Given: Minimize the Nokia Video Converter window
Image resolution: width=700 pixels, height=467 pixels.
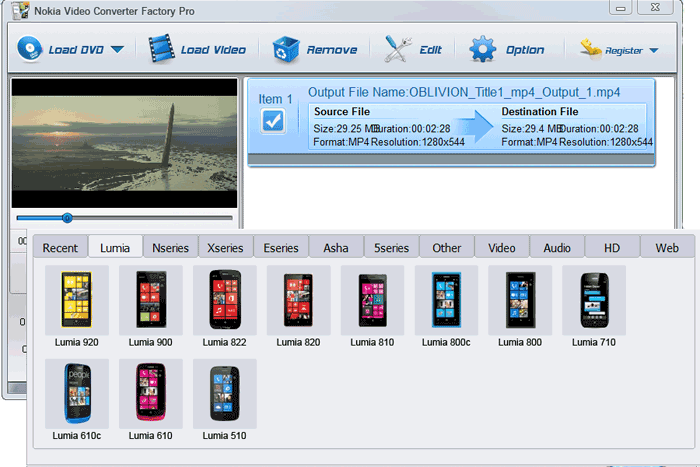Looking at the screenshot, I should pos(621,8).
